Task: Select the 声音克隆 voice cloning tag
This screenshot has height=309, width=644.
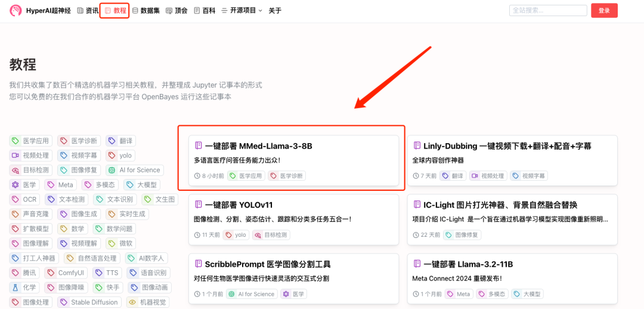Action: (x=31, y=214)
